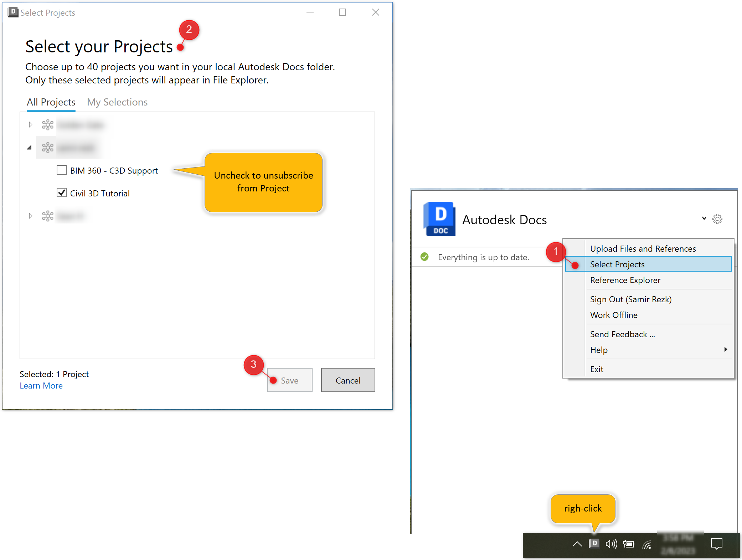Viewport: 742px width, 560px height.
Task: Click the volume speaker icon in system tray
Action: pos(611,544)
